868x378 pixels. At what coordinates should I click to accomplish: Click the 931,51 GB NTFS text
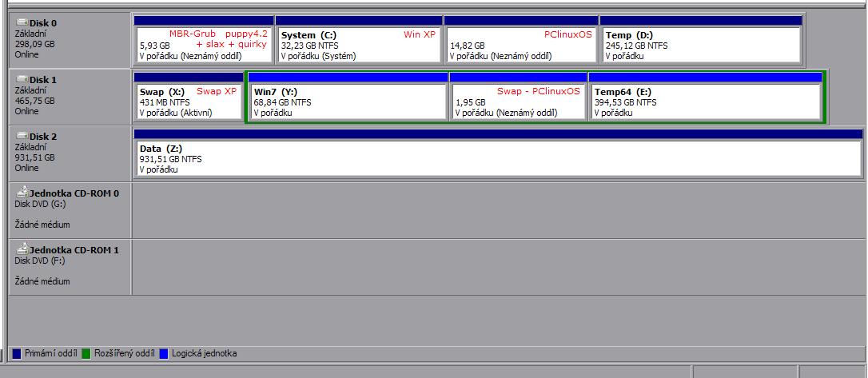tap(171, 159)
